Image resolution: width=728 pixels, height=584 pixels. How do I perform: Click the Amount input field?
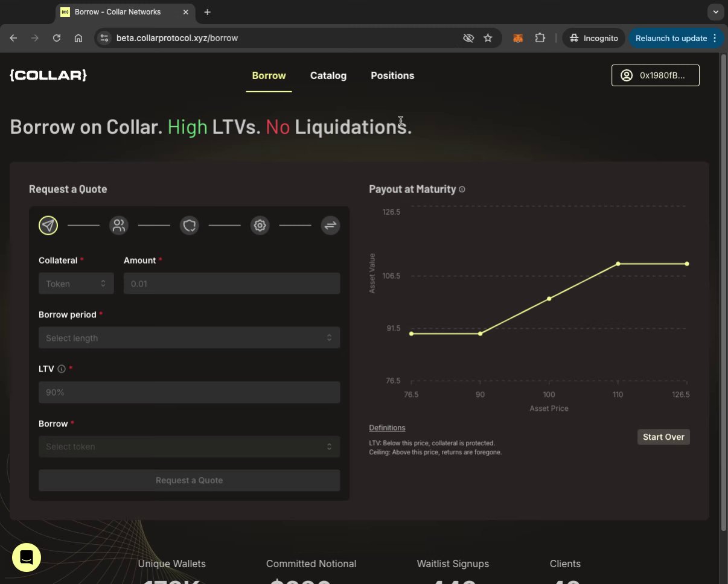coord(232,284)
